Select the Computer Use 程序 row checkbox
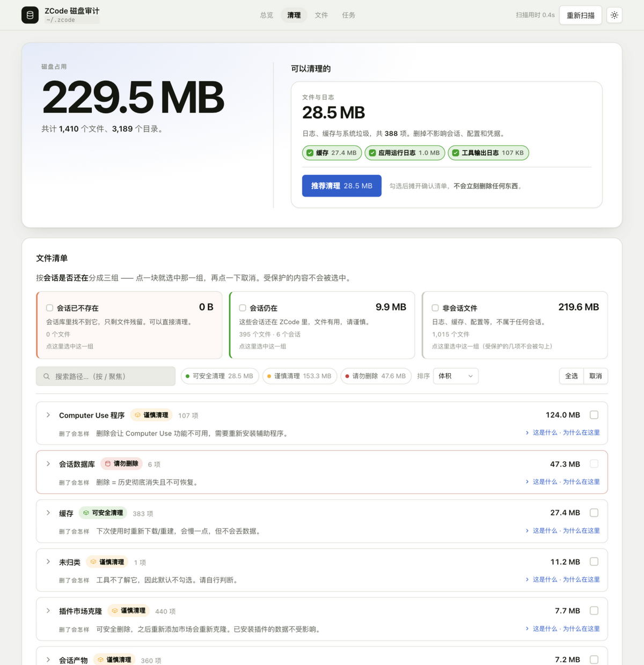This screenshot has height=665, width=644. point(594,415)
